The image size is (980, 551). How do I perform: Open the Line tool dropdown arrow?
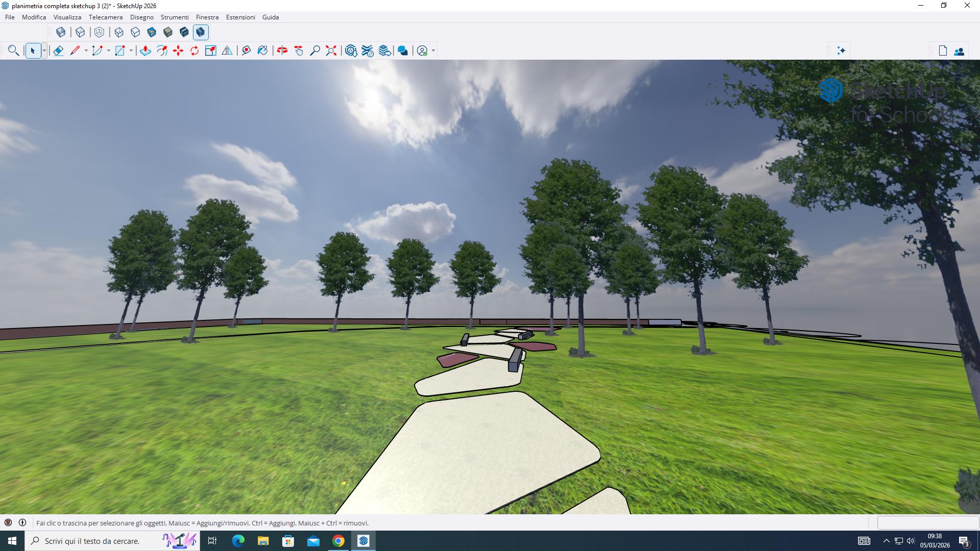pyautogui.click(x=86, y=51)
